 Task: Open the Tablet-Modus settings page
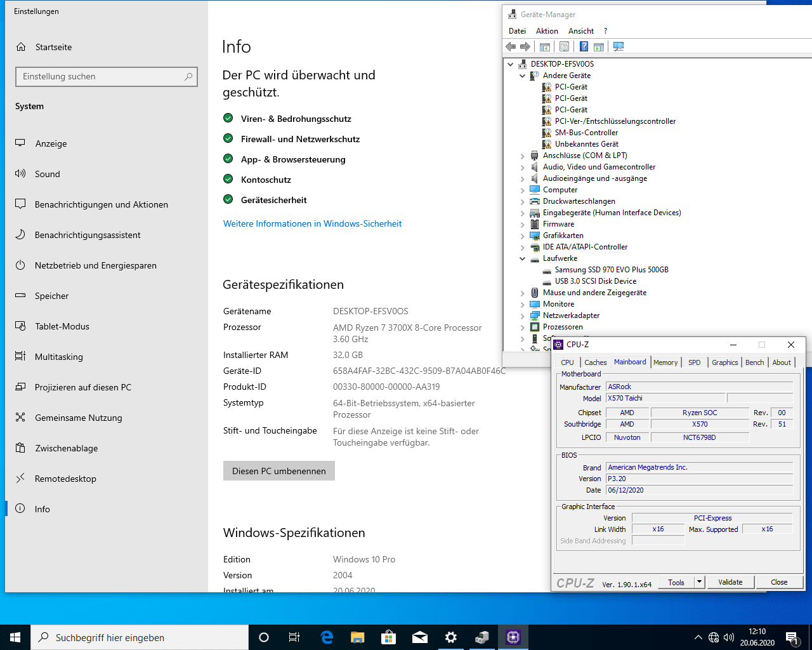click(107, 326)
